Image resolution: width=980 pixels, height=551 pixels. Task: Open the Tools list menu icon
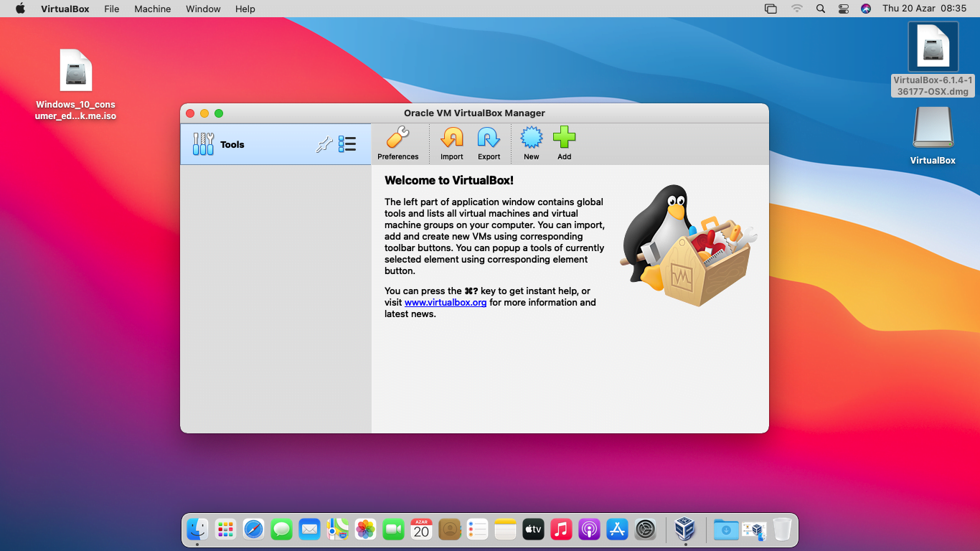[347, 144]
